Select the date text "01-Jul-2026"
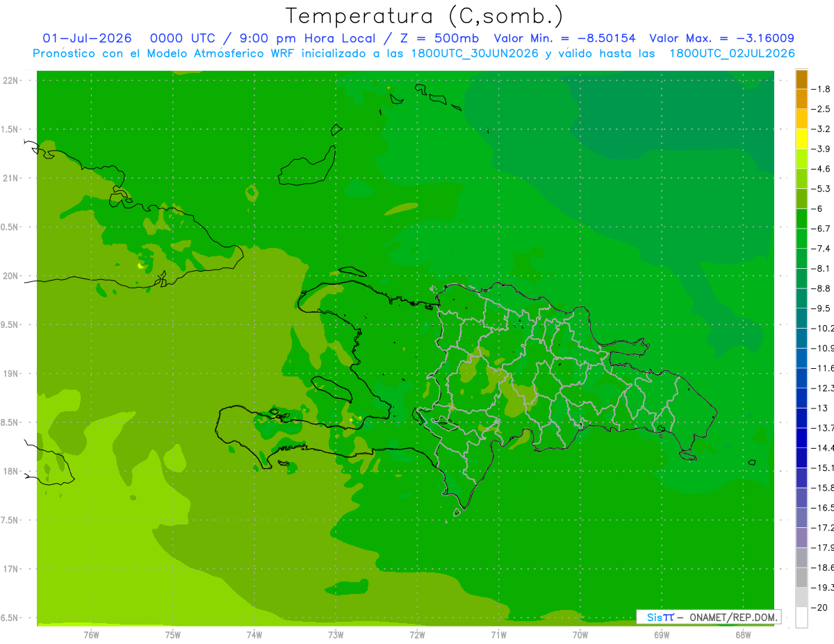The width and height of the screenshot is (834, 644). point(87,38)
